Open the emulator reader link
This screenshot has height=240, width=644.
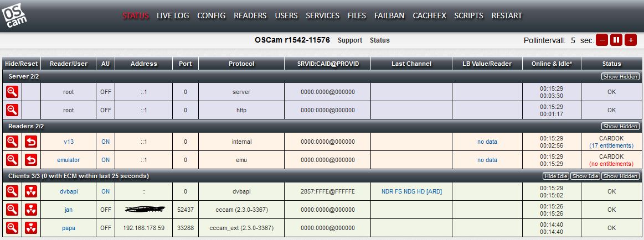[69, 160]
